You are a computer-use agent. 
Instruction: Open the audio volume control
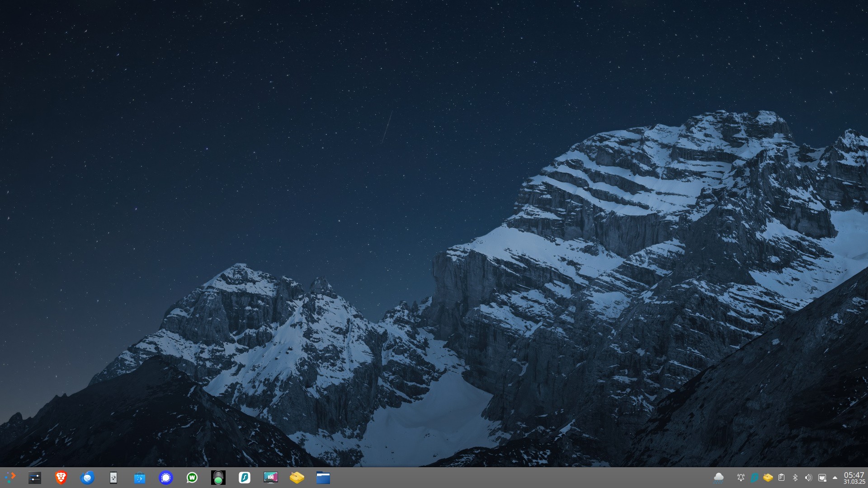point(808,478)
